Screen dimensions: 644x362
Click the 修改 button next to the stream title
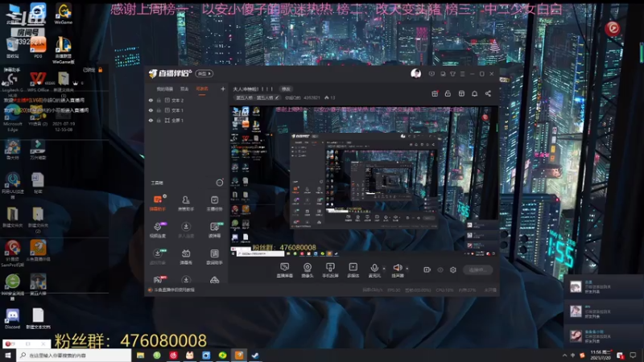286,89
